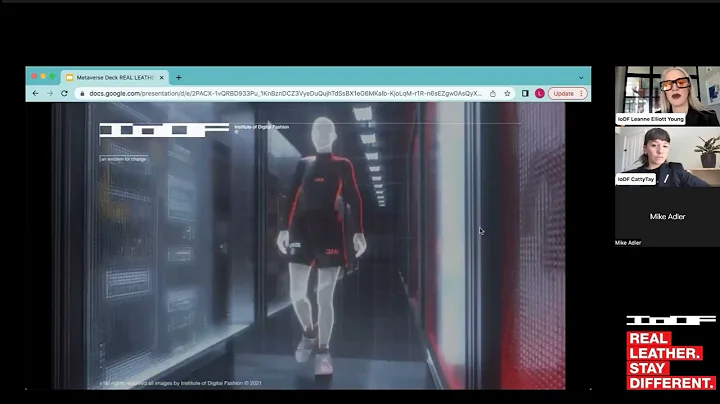Go back with the browser back arrow
The height and width of the screenshot is (404, 720).
pyautogui.click(x=35, y=93)
